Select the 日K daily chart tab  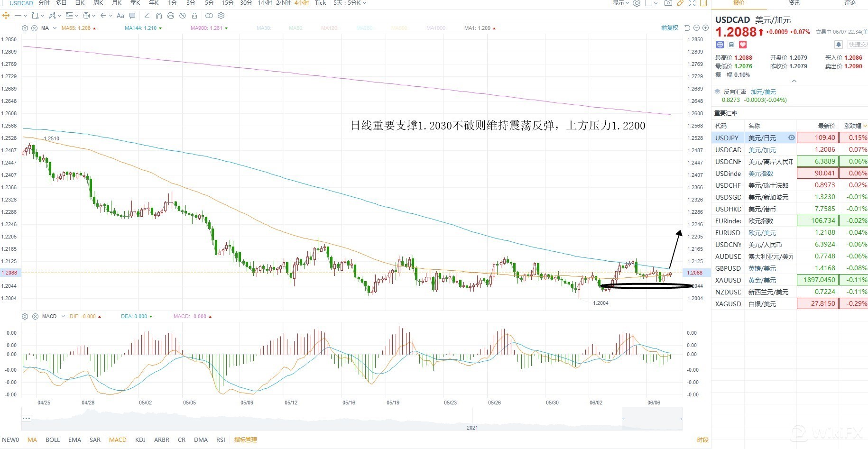tap(80, 3)
